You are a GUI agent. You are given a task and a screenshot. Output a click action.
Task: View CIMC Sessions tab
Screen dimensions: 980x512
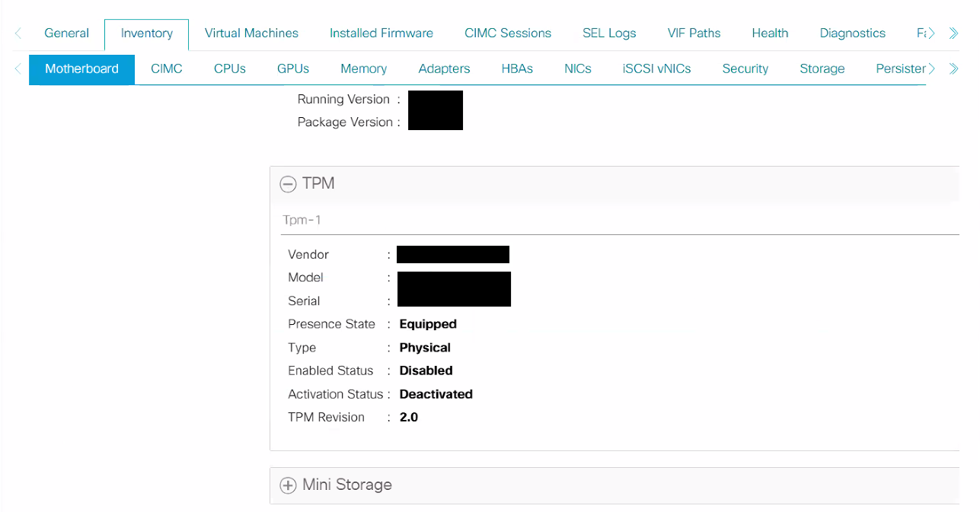point(508,33)
